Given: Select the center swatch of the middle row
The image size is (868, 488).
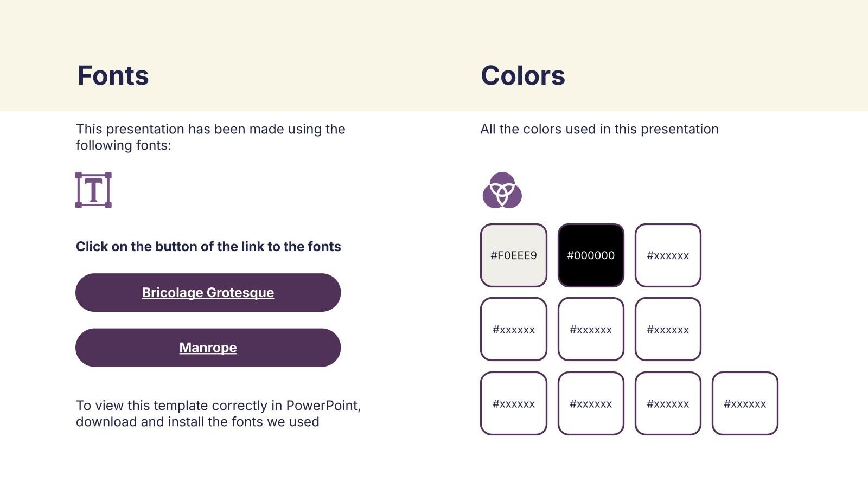Looking at the screenshot, I should click(x=591, y=329).
